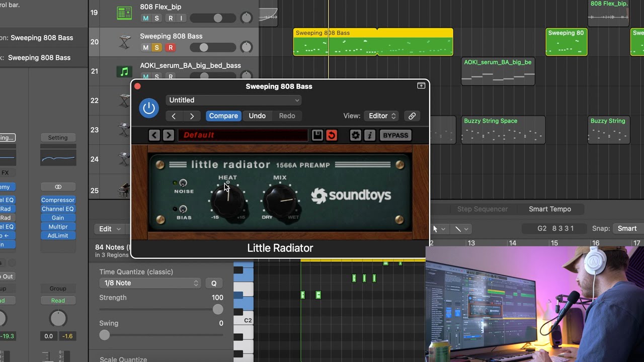Image resolution: width=644 pixels, height=362 pixels.
Task: Click the Swing slider handle
Action: 104,335
